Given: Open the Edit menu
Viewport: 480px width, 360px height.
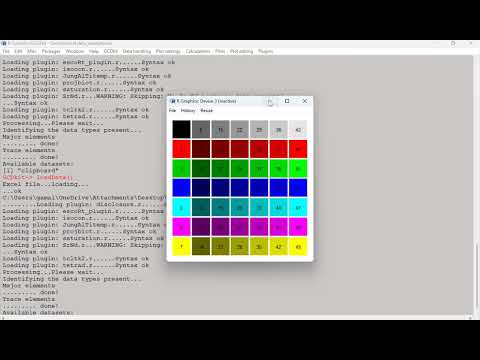Looking at the screenshot, I should [x=18, y=51].
